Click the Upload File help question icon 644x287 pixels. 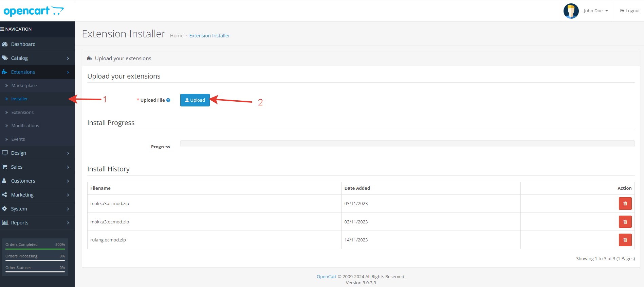[x=168, y=100]
